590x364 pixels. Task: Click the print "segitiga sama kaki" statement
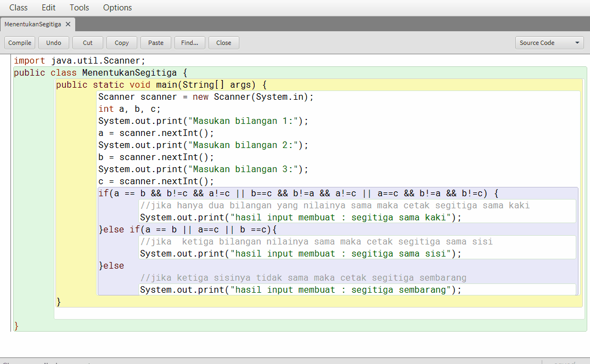(301, 217)
